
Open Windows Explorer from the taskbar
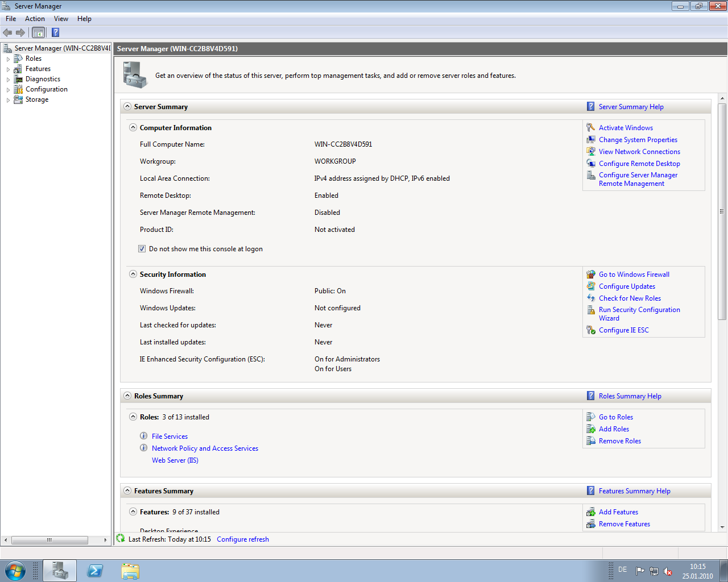pos(130,571)
